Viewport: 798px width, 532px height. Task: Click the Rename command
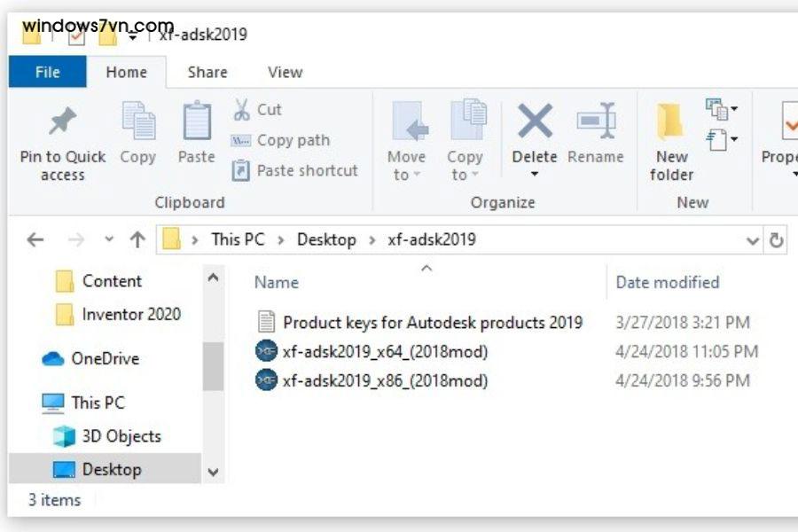(x=596, y=137)
